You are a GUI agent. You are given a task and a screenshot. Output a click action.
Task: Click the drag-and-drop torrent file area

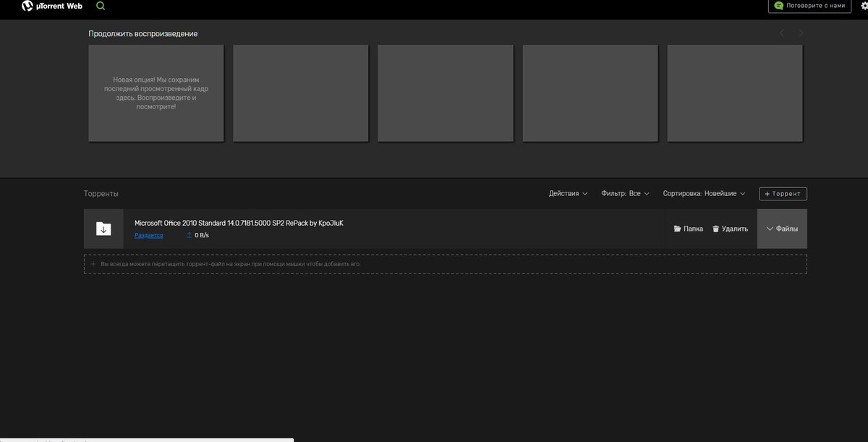[x=446, y=264]
